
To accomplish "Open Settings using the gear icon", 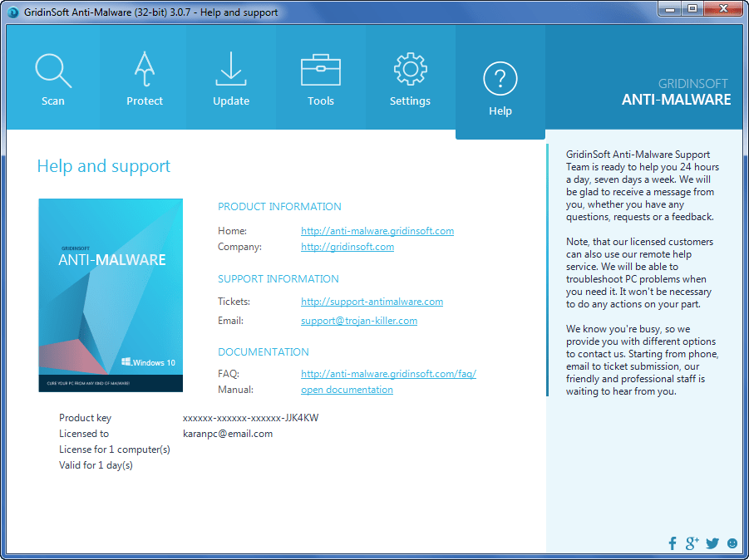I will coord(409,71).
